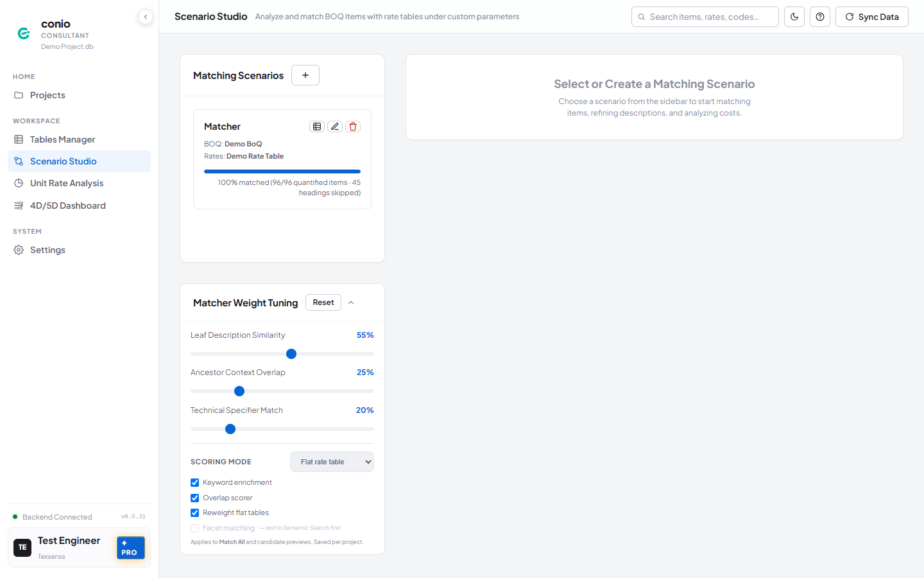Click the Leaf Description Similarity slider handle
924x578 pixels.
291,354
